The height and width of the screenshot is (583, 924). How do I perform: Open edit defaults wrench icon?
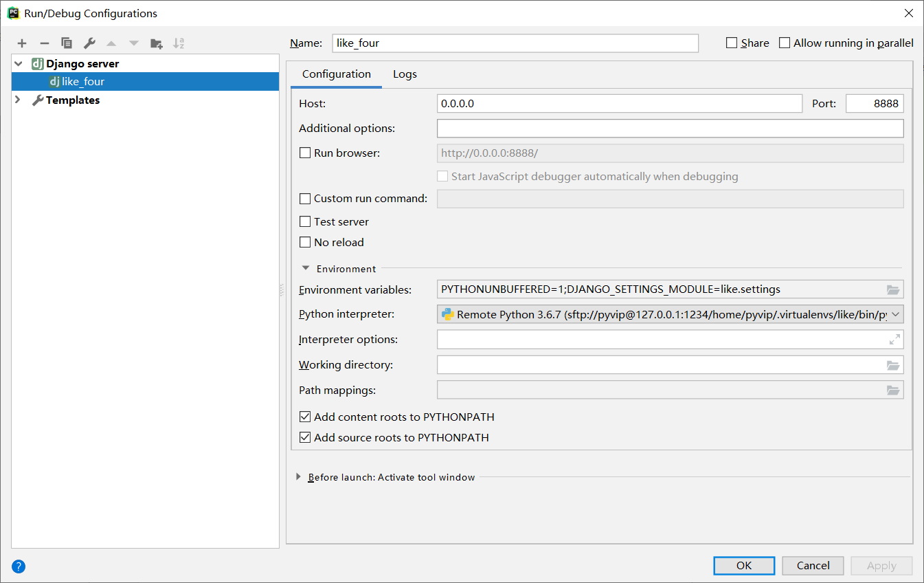[x=89, y=43]
